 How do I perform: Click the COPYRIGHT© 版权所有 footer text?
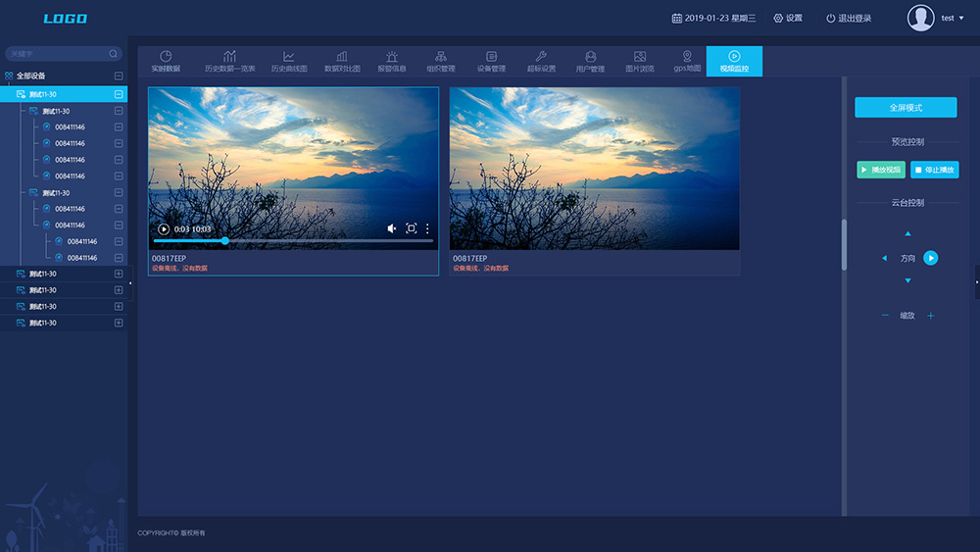[x=171, y=533]
